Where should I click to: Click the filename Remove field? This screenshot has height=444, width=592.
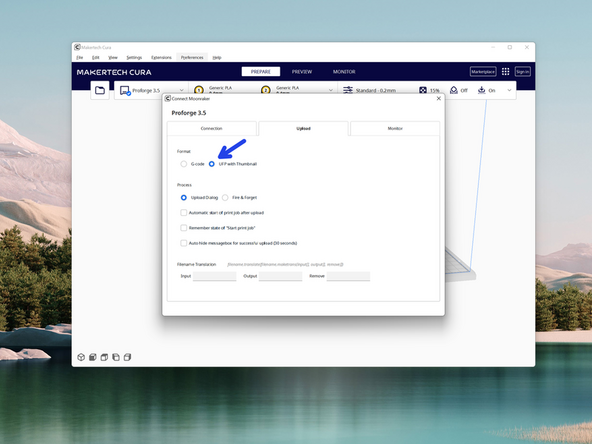coord(348,276)
